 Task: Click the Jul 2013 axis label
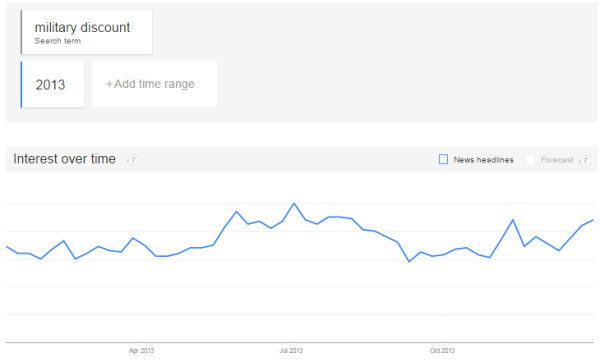tap(291, 351)
